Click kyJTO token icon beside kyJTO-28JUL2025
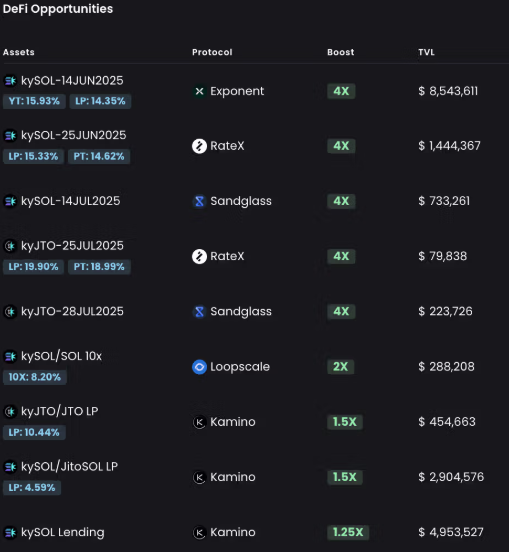This screenshot has height=552, width=509. (x=10, y=312)
